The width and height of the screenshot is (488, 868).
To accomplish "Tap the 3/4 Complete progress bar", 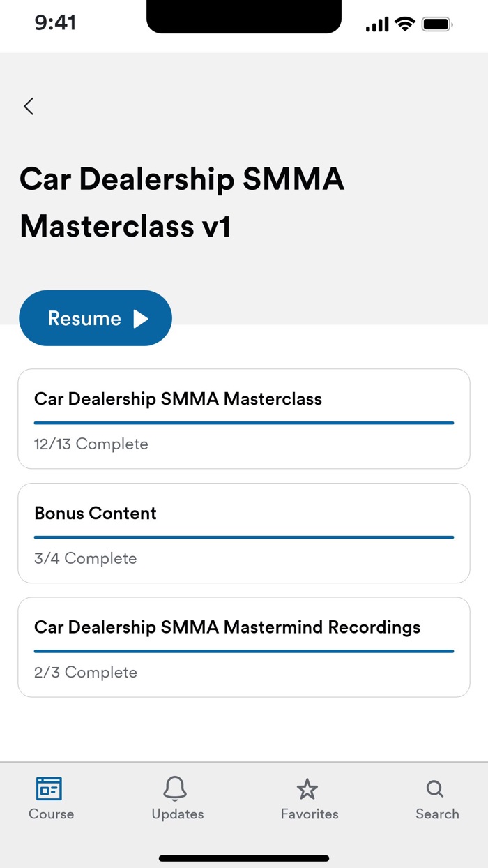I will [x=243, y=536].
